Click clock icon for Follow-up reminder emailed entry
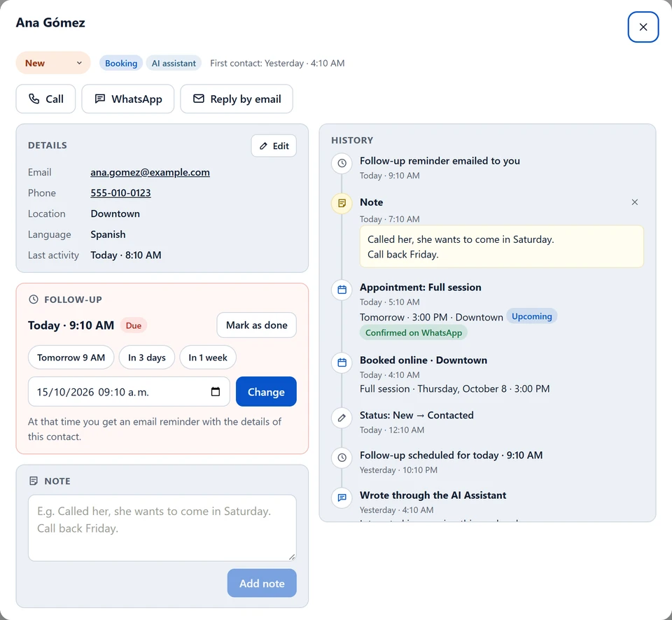This screenshot has width=672, height=620. click(x=342, y=163)
